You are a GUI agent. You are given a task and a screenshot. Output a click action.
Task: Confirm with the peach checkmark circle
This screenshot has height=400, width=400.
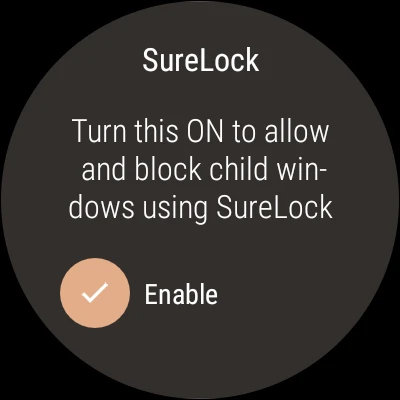(x=95, y=293)
